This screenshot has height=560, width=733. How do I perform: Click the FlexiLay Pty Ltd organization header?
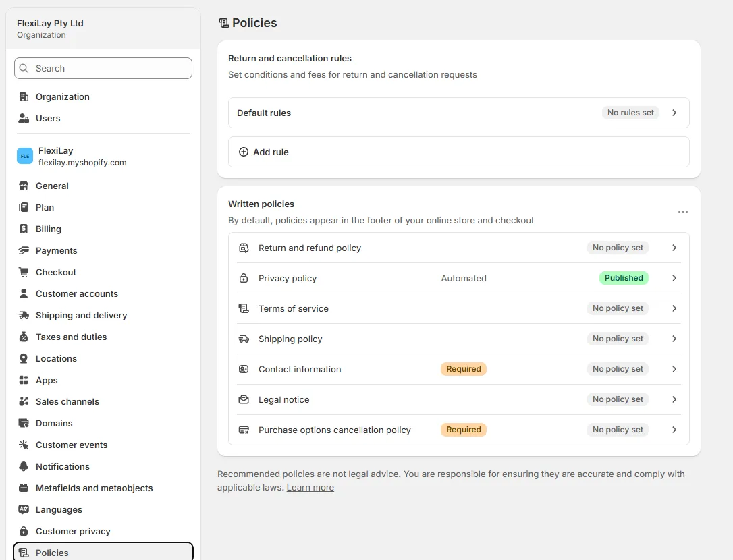(103, 28)
